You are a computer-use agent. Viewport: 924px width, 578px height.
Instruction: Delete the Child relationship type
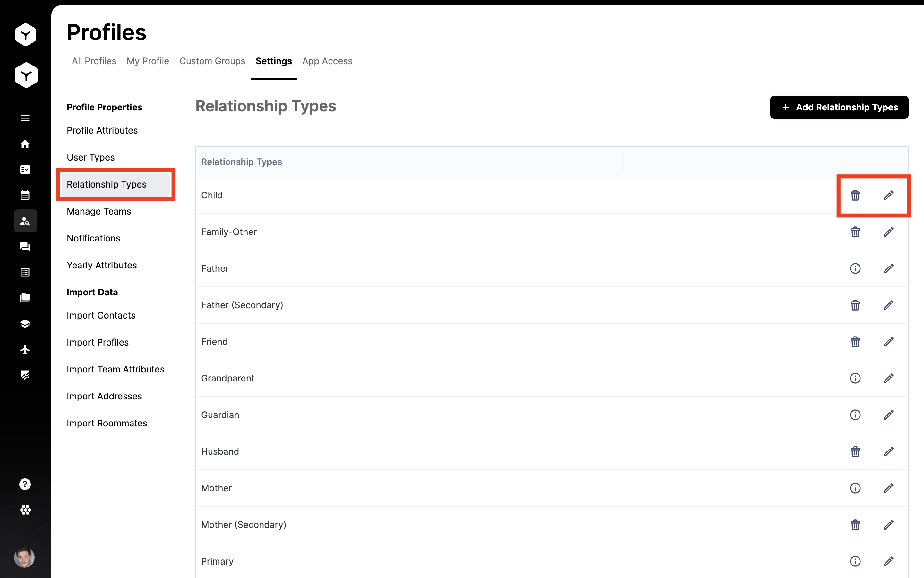(855, 195)
